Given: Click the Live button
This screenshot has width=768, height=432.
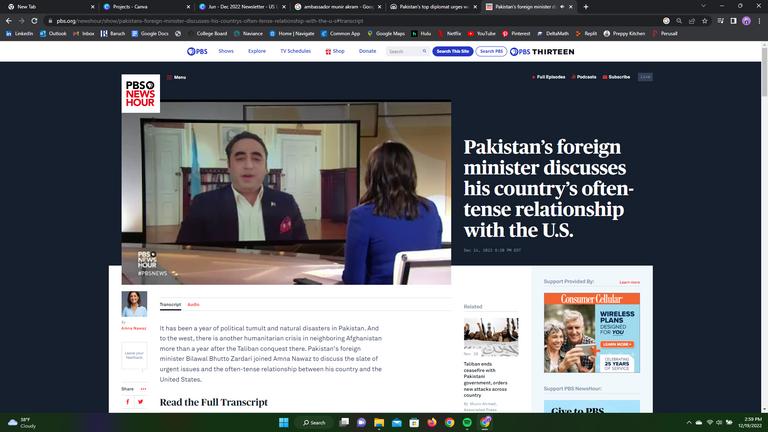Looking at the screenshot, I should click(x=645, y=77).
